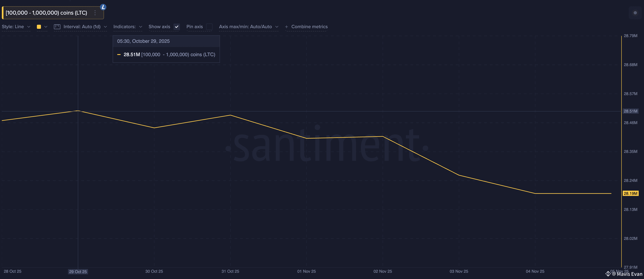Image resolution: width=644 pixels, height=279 pixels.
Task: Click the Show axis label
Action: (159, 27)
